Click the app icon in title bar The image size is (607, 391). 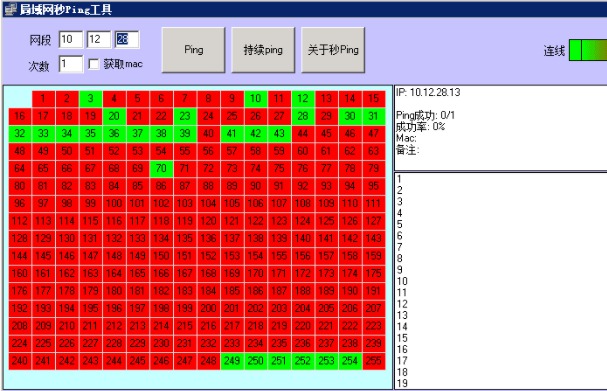click(x=10, y=9)
